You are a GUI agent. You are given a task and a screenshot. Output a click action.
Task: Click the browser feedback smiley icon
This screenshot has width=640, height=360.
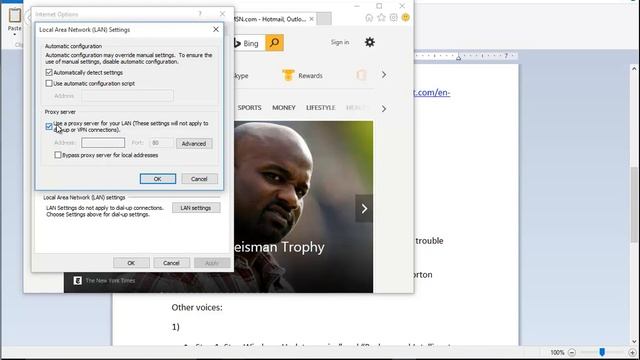pyautogui.click(x=405, y=18)
